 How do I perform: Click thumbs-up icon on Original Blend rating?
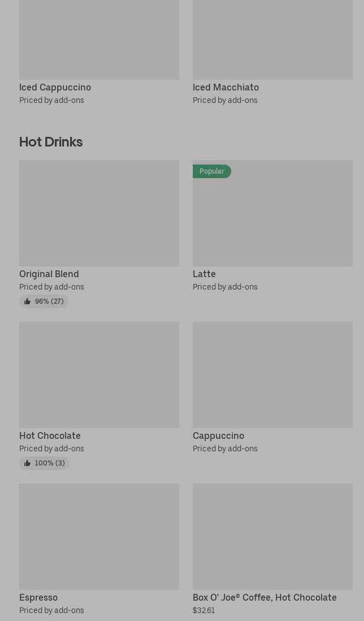pos(27,301)
